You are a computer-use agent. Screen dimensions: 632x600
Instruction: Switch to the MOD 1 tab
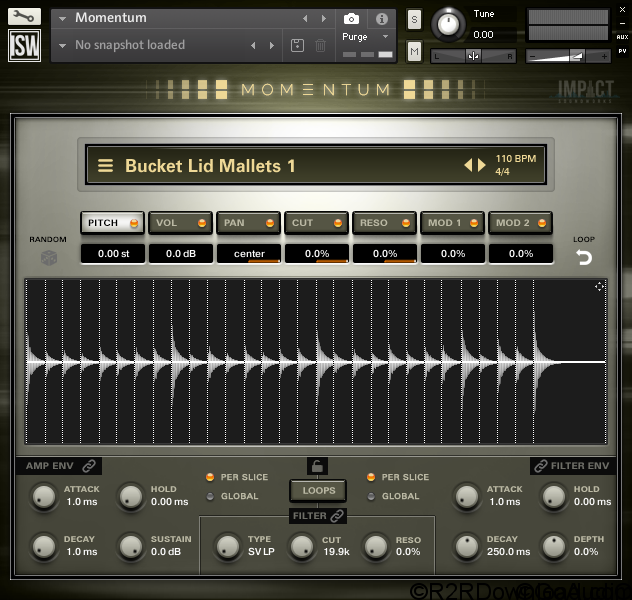click(452, 223)
